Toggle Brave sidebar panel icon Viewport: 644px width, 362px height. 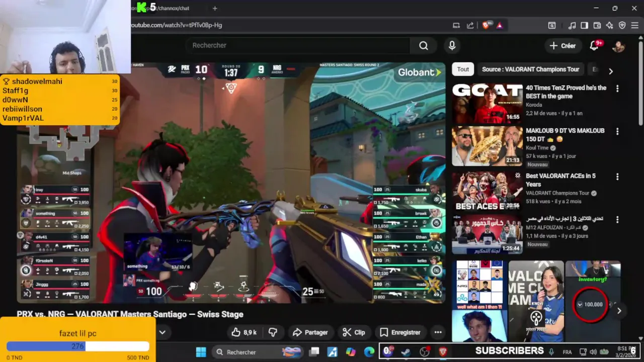tap(584, 25)
